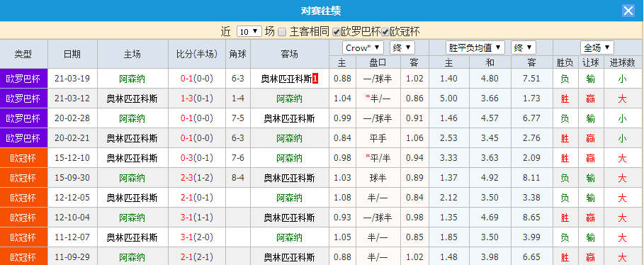Click the 角球 column header
Screen dimensions: 644x265
237,55
